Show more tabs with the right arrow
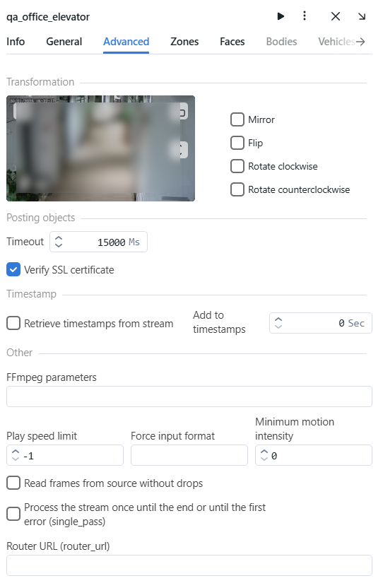Image resolution: width=383 pixels, height=588 pixels. (360, 42)
